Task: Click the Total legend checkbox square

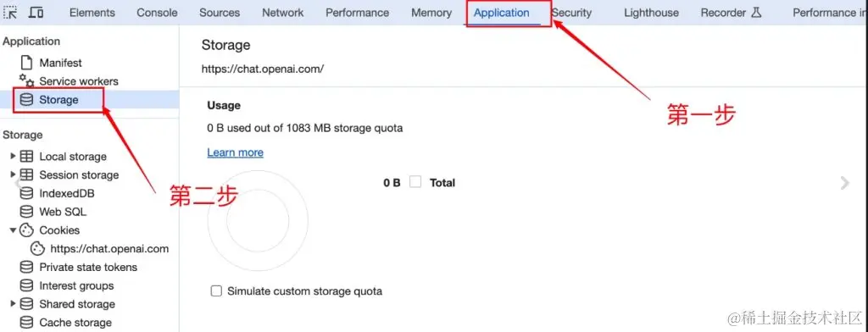Action: (415, 182)
